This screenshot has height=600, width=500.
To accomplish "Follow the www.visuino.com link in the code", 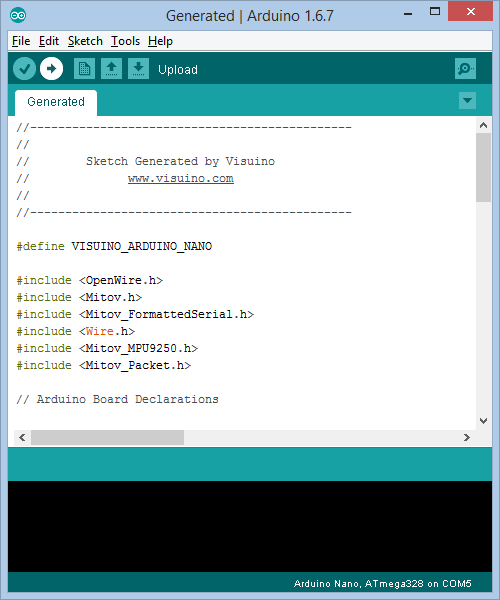I will 181,179.
